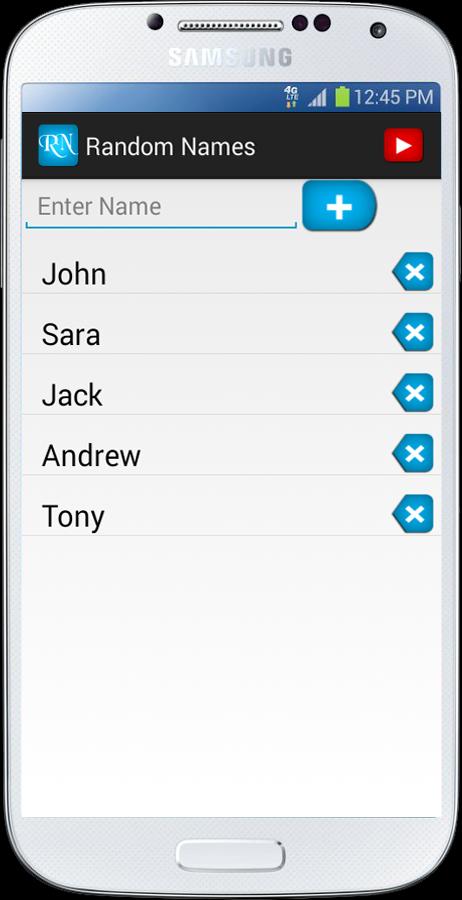Tap the red play button in the header
462x900 pixels.
(x=403, y=145)
